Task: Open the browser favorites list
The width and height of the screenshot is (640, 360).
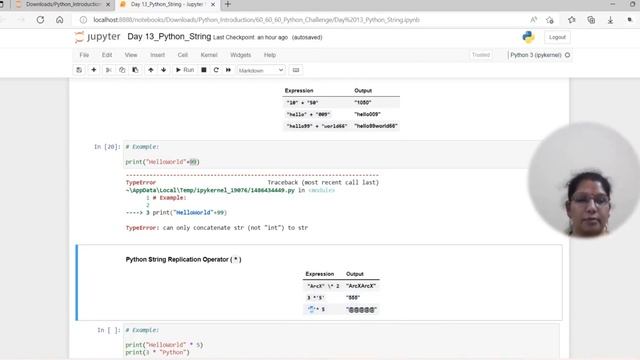Action: [572, 20]
